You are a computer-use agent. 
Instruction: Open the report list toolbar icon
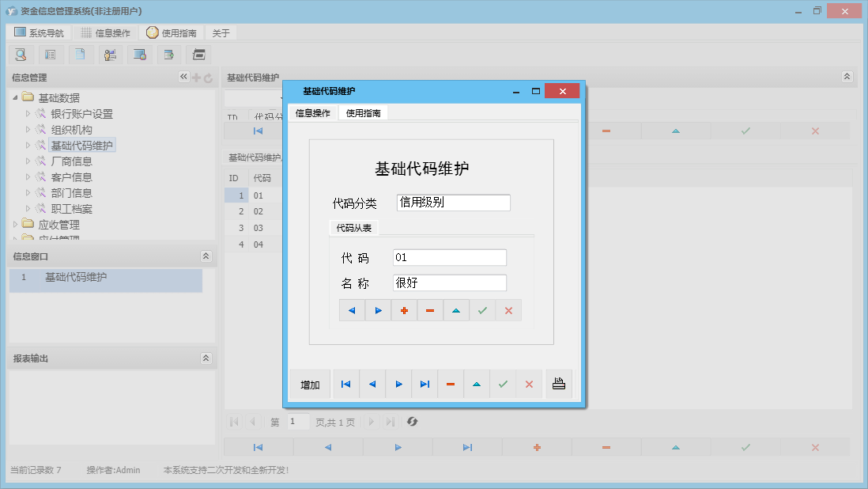point(50,54)
